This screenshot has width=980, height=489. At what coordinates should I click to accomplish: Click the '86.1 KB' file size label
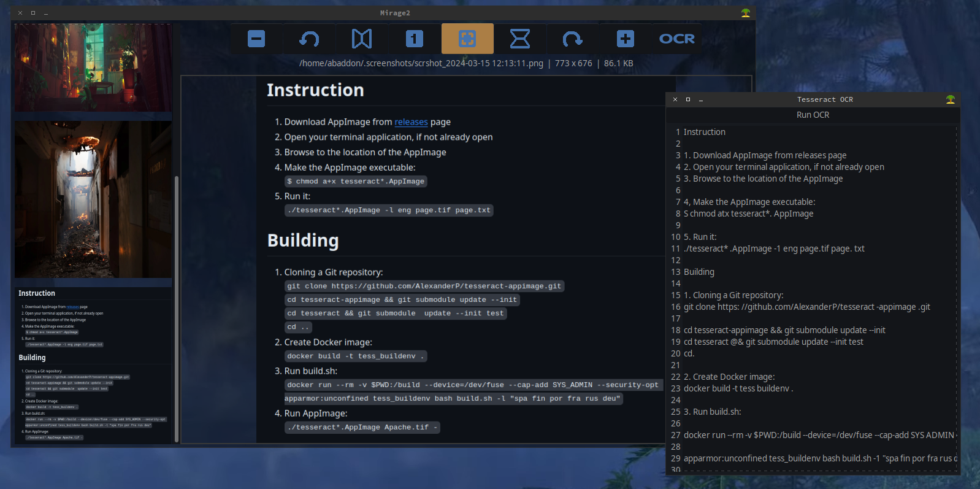click(619, 63)
